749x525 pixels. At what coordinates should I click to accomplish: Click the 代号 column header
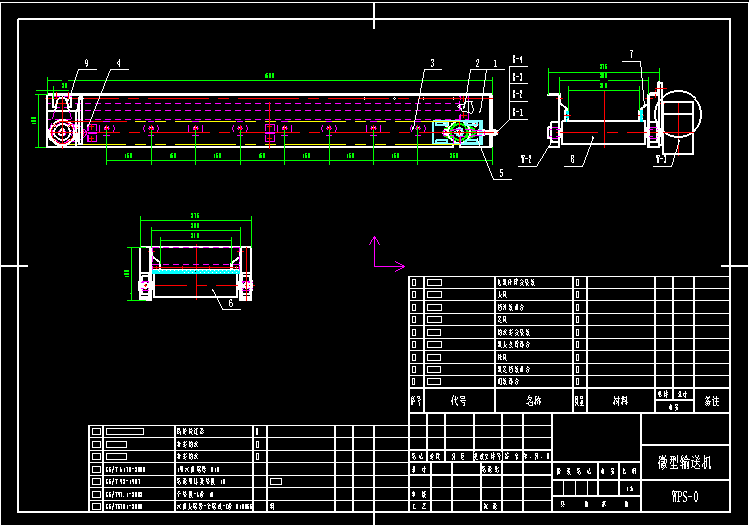point(459,400)
